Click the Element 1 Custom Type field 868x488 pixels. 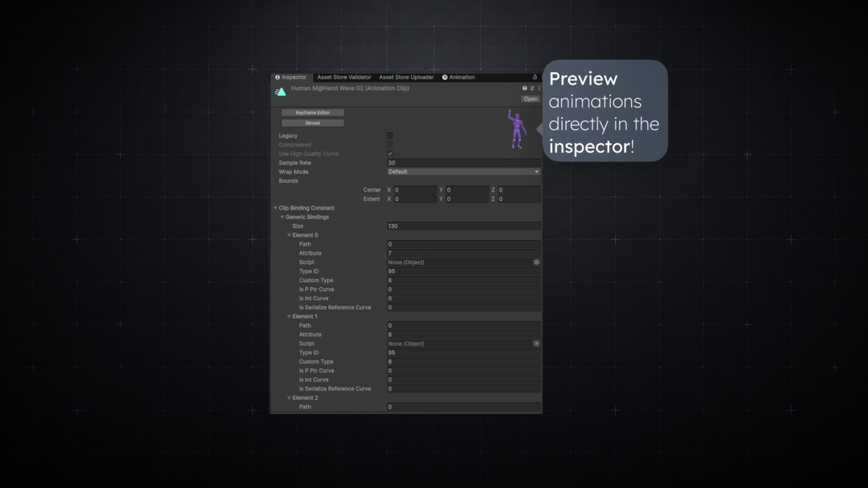coord(464,362)
